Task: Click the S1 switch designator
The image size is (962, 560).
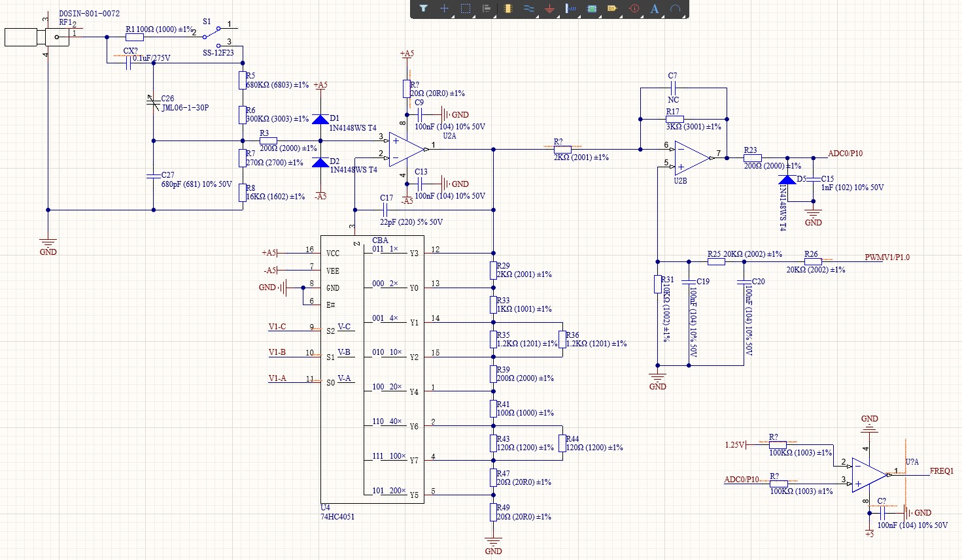Action: click(207, 22)
